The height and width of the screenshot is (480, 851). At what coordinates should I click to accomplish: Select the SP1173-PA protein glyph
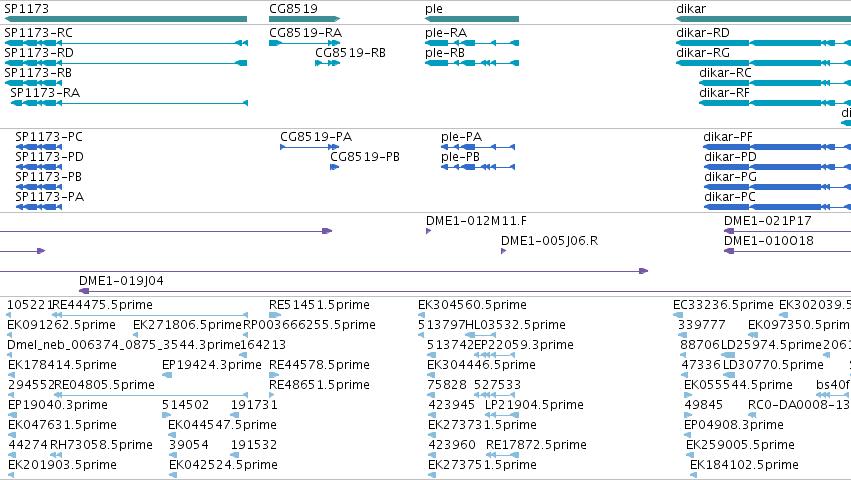coord(39,207)
